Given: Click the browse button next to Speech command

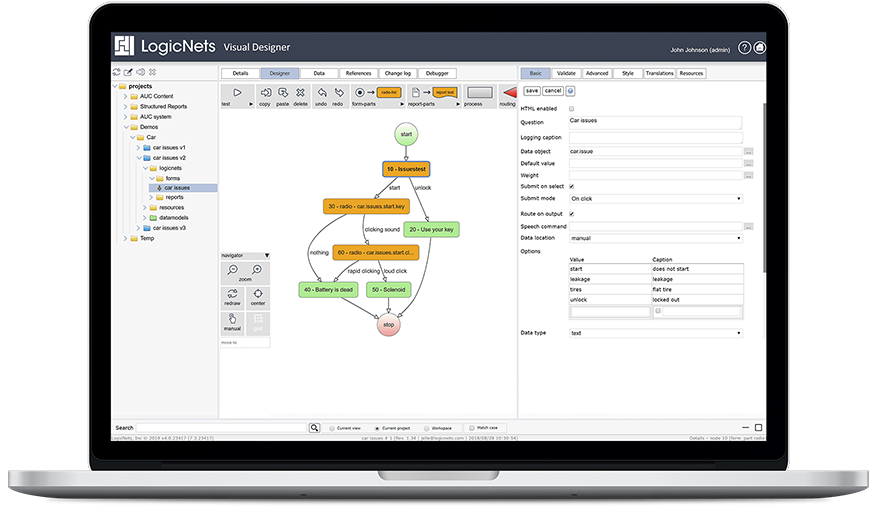Looking at the screenshot, I should [749, 226].
